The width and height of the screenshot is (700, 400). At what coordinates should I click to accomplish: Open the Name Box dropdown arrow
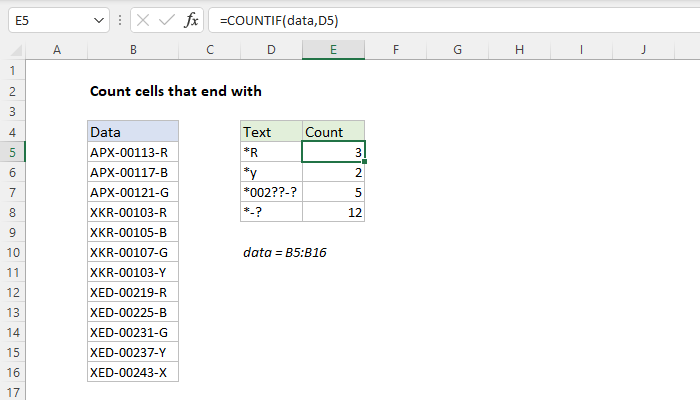(99, 21)
